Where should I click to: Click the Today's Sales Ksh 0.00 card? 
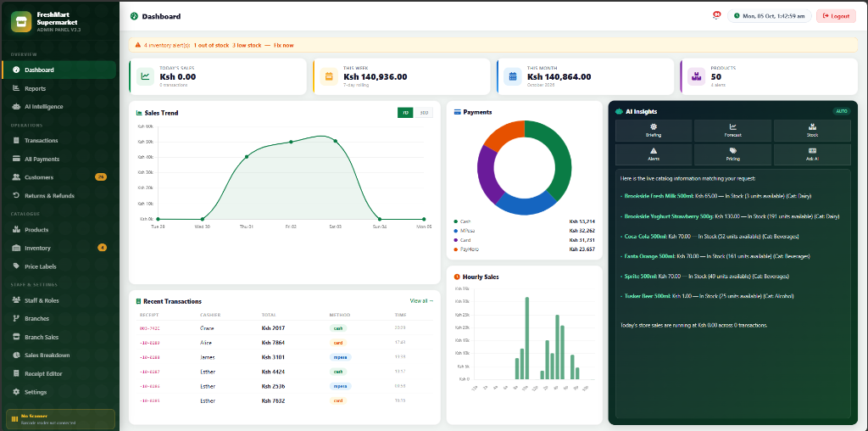click(218, 76)
